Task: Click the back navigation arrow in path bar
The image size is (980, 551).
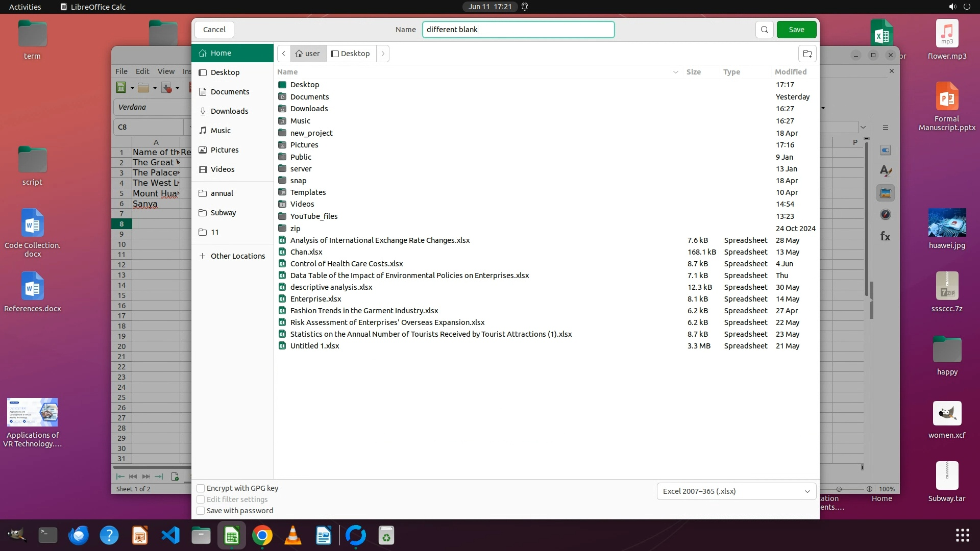Action: pos(284,54)
